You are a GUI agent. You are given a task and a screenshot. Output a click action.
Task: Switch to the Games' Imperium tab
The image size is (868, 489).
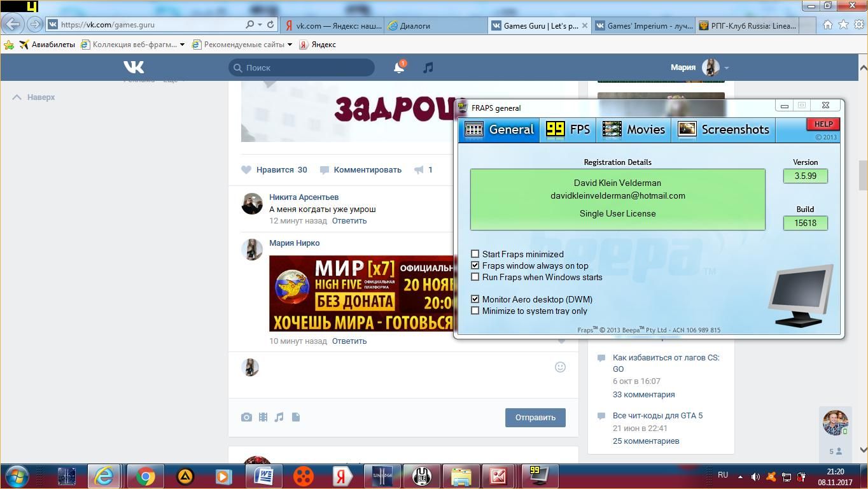tap(643, 25)
